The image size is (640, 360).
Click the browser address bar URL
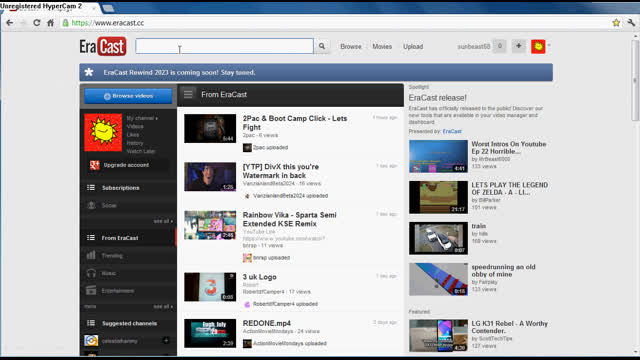pos(108,23)
